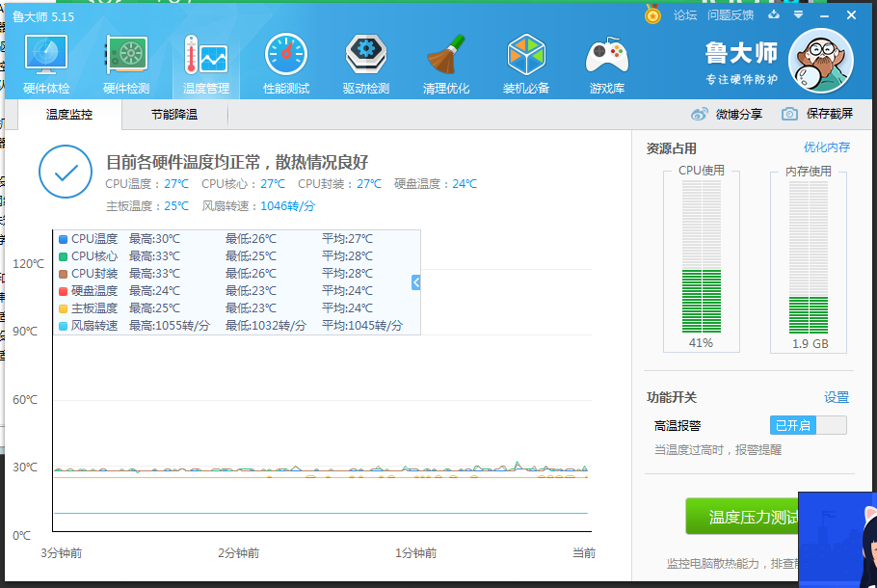
Task: Click the Weibo logo icon beside 微博分享
Action: click(x=699, y=114)
